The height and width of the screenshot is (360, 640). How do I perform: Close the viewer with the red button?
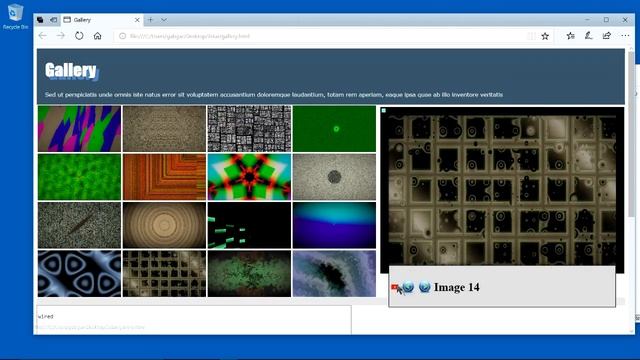tap(394, 288)
